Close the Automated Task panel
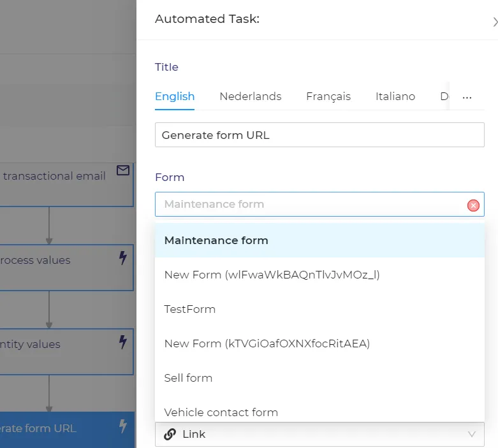The width and height of the screenshot is (498, 448). [x=495, y=22]
